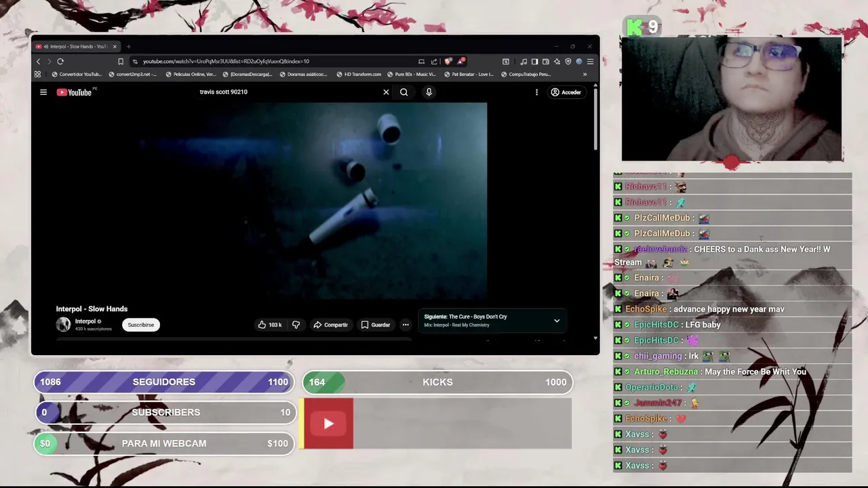Viewport: 868px width, 488px height.
Task: Toggle the browser sidebar panel
Action: (x=534, y=62)
